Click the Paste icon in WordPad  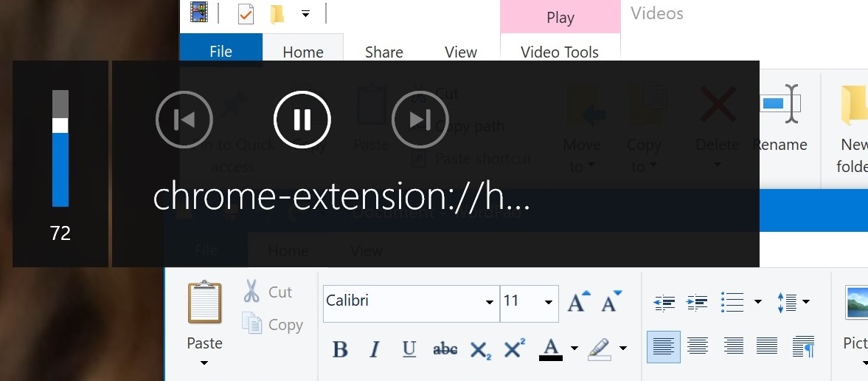coord(204,302)
